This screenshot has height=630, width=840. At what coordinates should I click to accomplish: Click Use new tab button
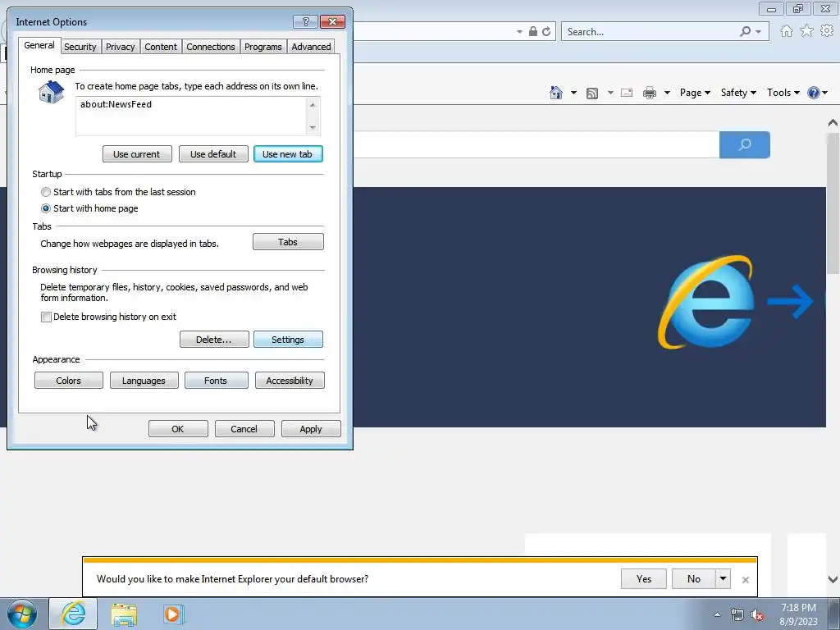(288, 154)
